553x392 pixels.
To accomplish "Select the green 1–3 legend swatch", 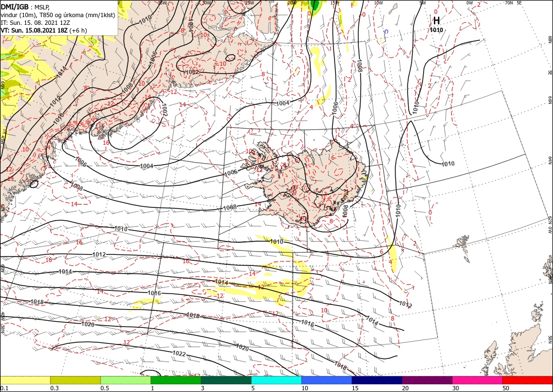I will (x=176, y=380).
